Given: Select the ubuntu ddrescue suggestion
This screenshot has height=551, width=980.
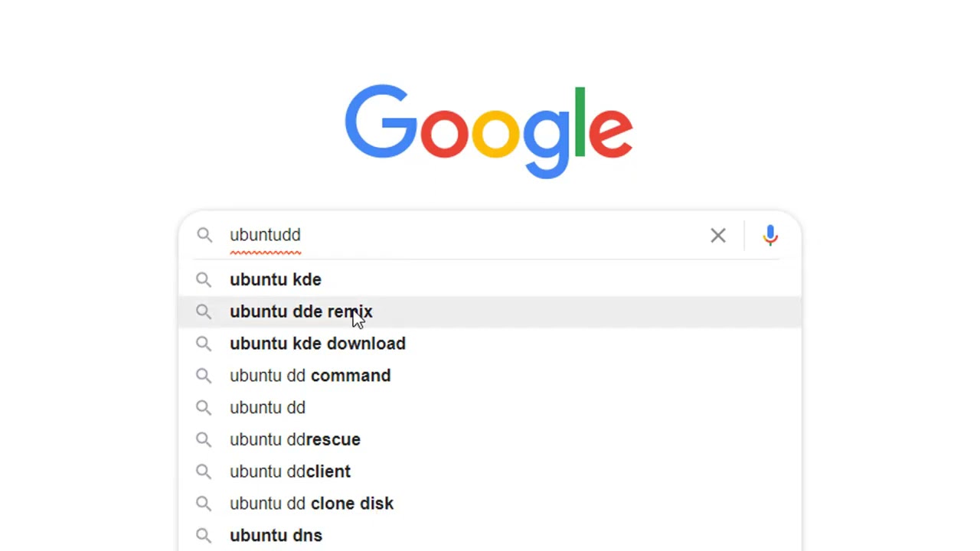Looking at the screenshot, I should click(490, 439).
